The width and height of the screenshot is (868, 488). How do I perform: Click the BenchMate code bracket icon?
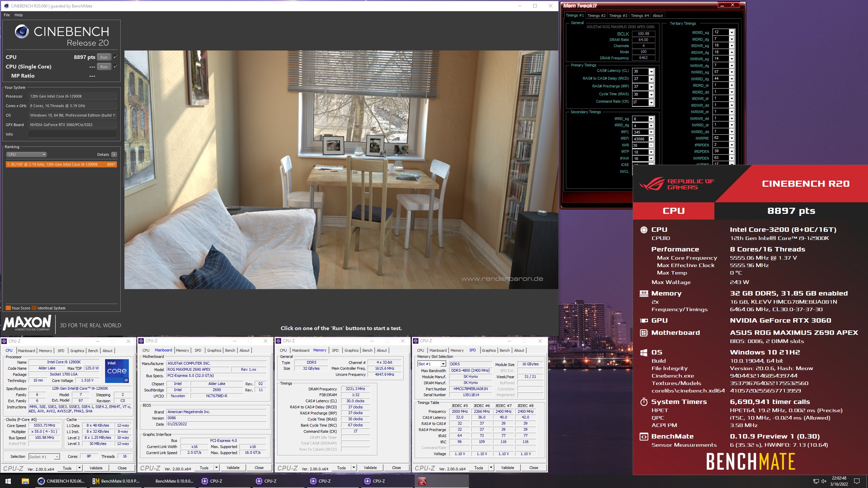click(x=644, y=436)
